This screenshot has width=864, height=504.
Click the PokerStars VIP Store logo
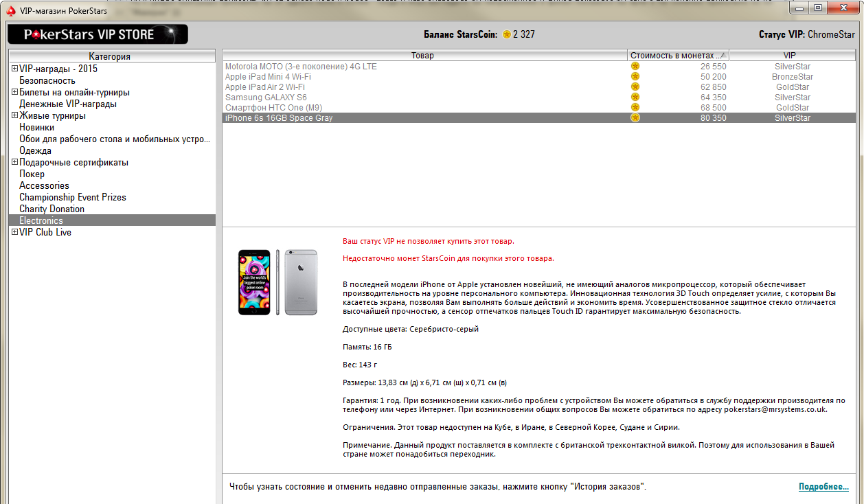coord(98,34)
